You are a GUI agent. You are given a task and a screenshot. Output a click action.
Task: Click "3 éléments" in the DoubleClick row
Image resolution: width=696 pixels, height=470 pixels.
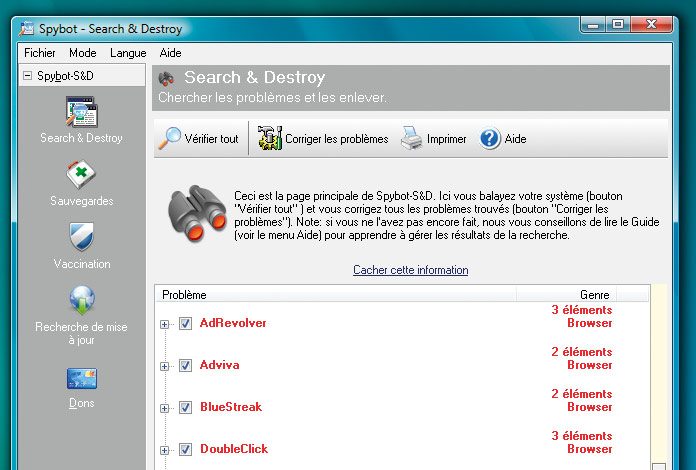pos(581,436)
